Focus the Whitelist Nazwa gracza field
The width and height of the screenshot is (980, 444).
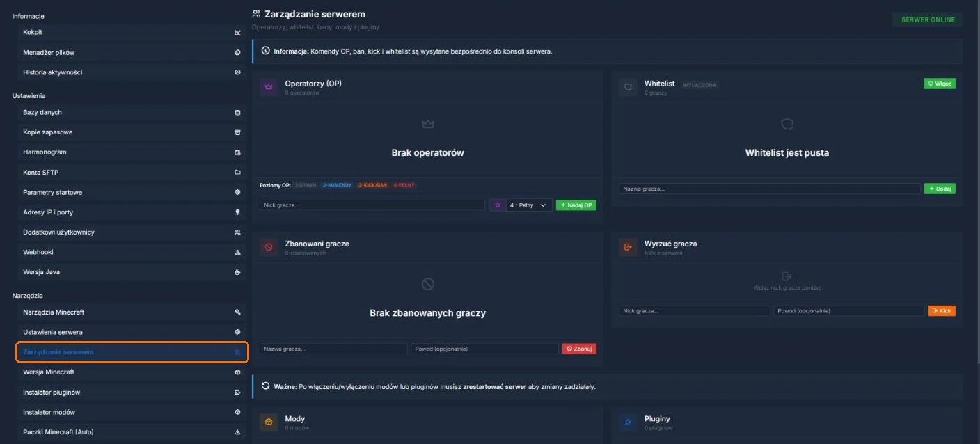[770, 189]
